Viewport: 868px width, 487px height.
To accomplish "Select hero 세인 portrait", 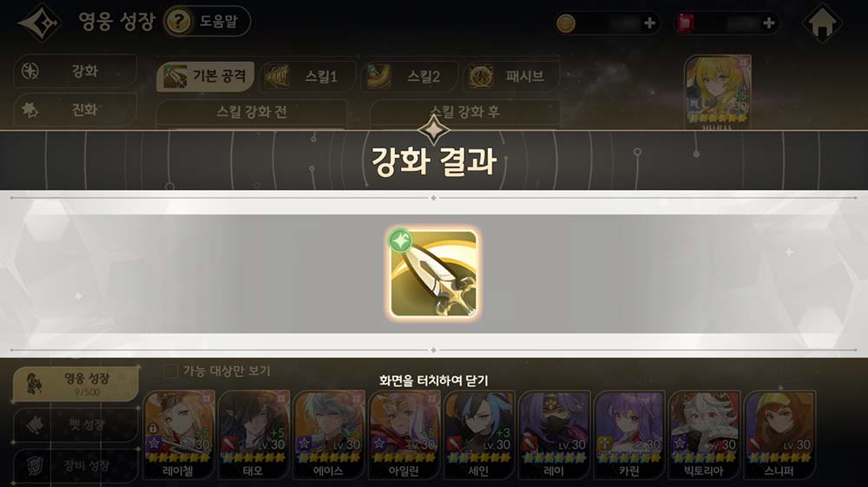I will point(479,435).
